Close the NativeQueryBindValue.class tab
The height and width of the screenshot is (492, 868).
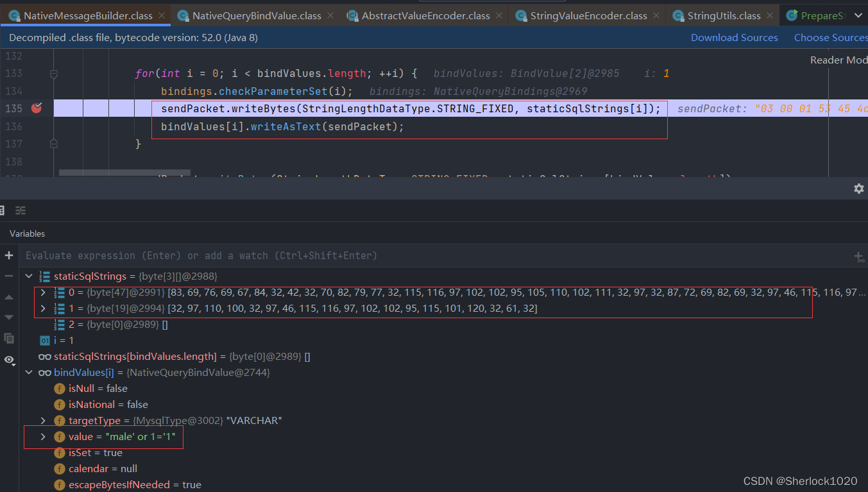point(329,15)
